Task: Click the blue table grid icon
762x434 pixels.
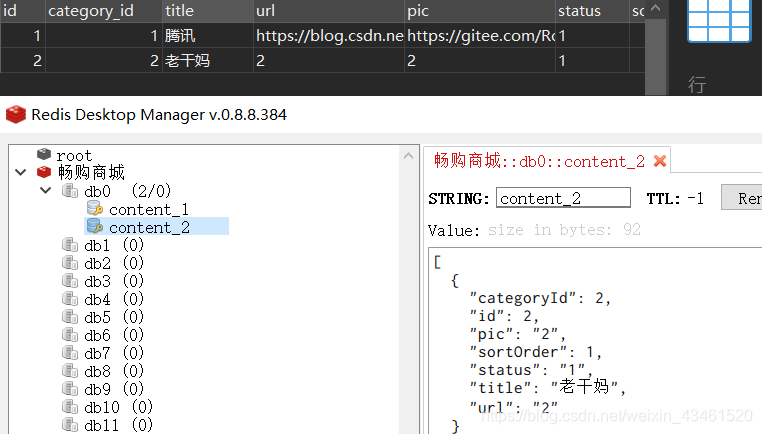Action: coord(719,21)
